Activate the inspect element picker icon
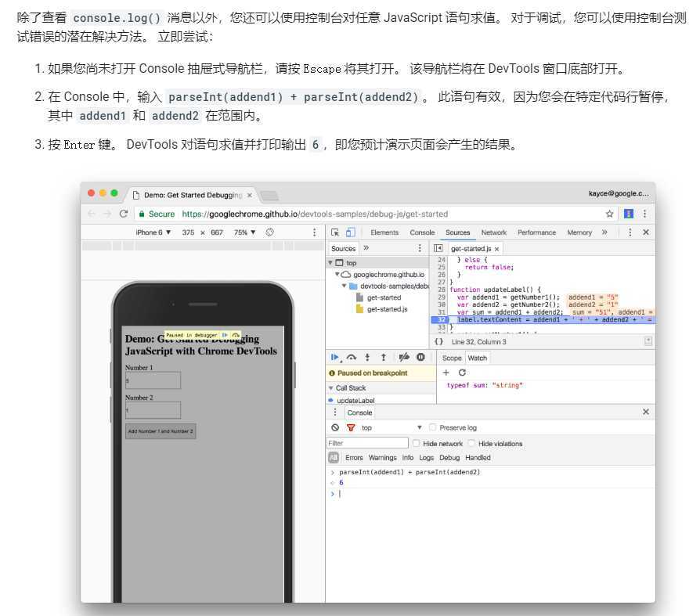Viewport: 700px width, 616px height. (335, 232)
